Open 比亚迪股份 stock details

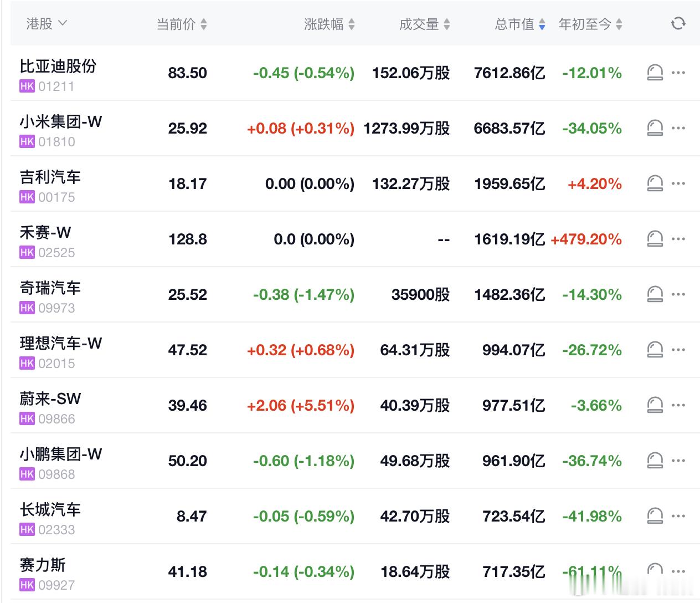click(58, 67)
